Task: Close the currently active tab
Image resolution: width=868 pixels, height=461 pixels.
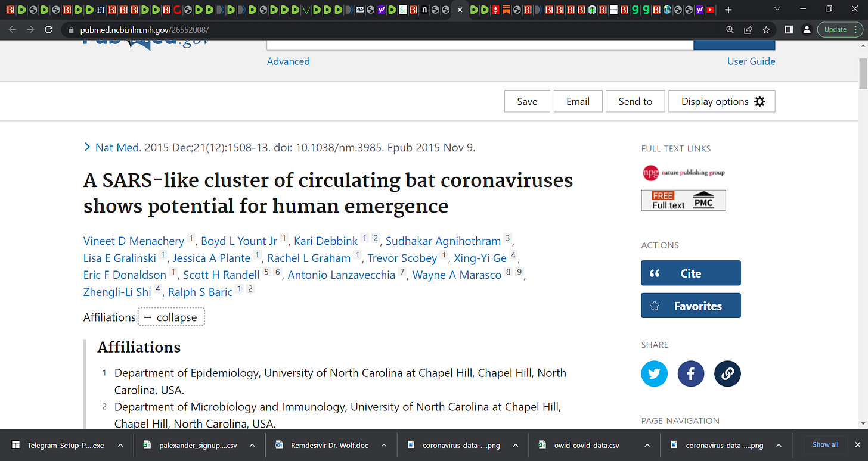Action: [459, 10]
